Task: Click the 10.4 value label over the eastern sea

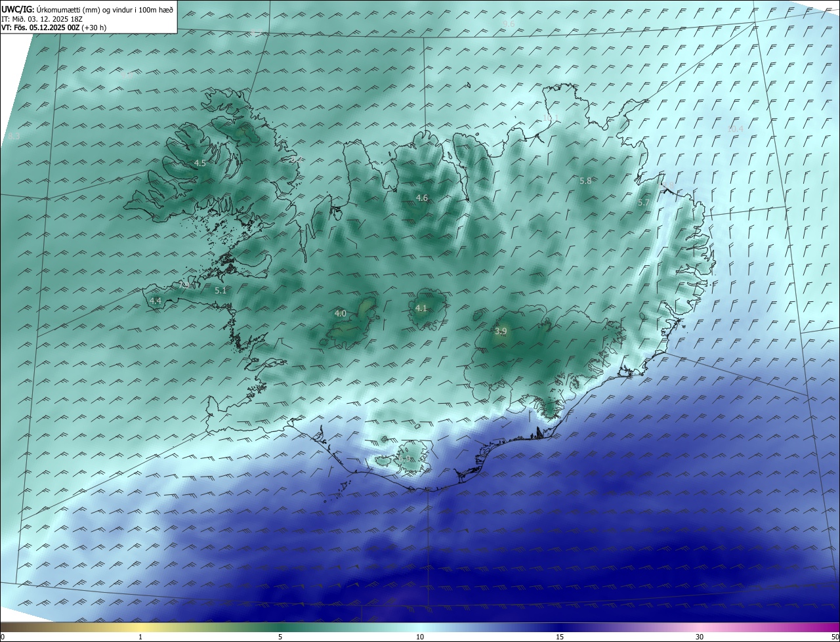Action: pyautogui.click(x=735, y=129)
